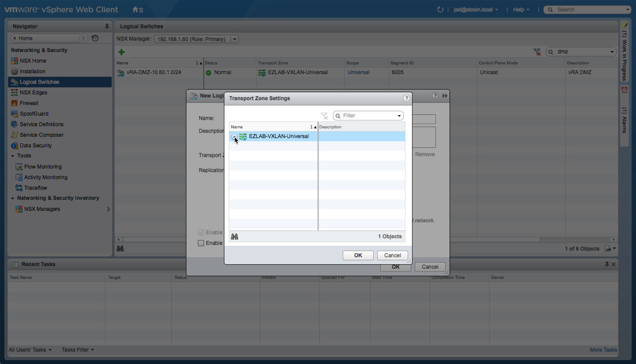Pin the Recent Tasks panel

pos(607,264)
